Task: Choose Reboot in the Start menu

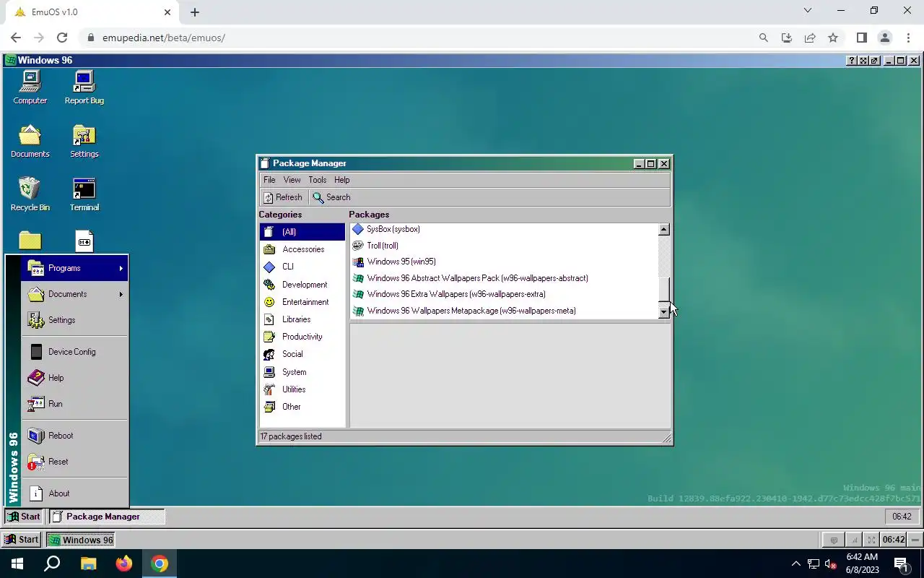Action: pyautogui.click(x=75, y=436)
